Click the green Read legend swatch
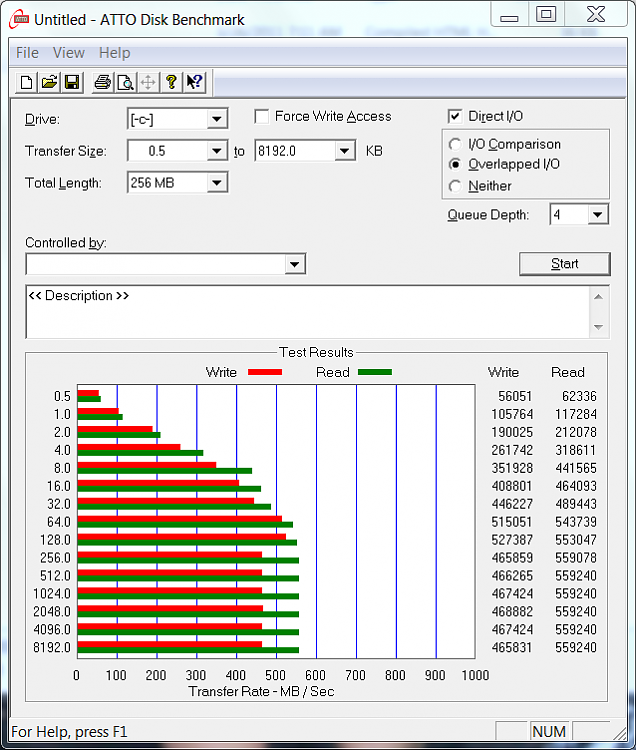Screen dimensions: 636x750 point(375,372)
